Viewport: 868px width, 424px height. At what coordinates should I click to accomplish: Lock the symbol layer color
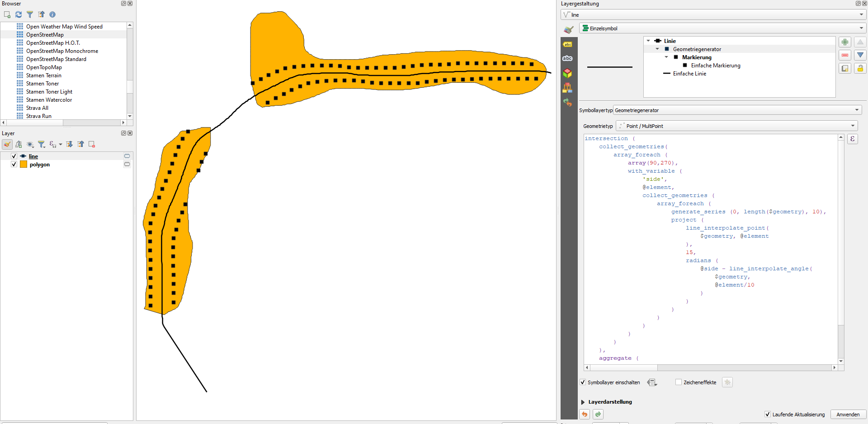point(860,68)
